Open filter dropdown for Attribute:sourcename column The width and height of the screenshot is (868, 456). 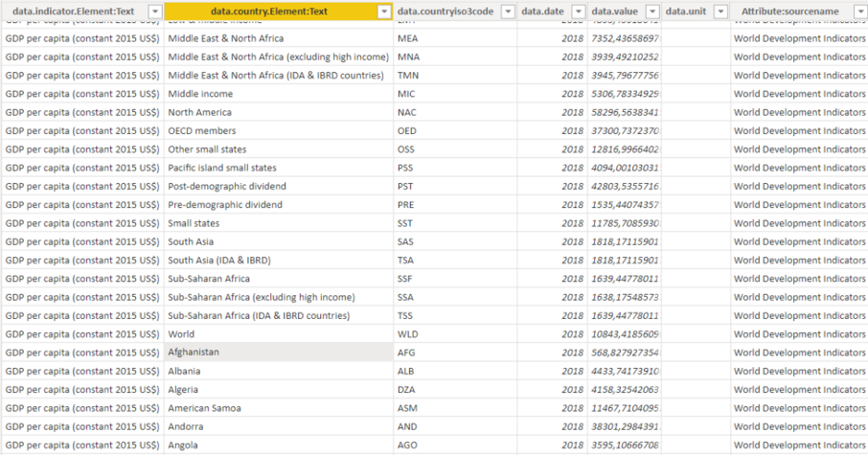click(860, 11)
